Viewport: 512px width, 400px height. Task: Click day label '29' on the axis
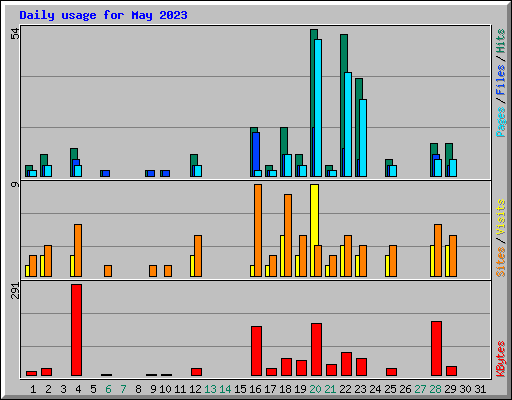click(450, 389)
